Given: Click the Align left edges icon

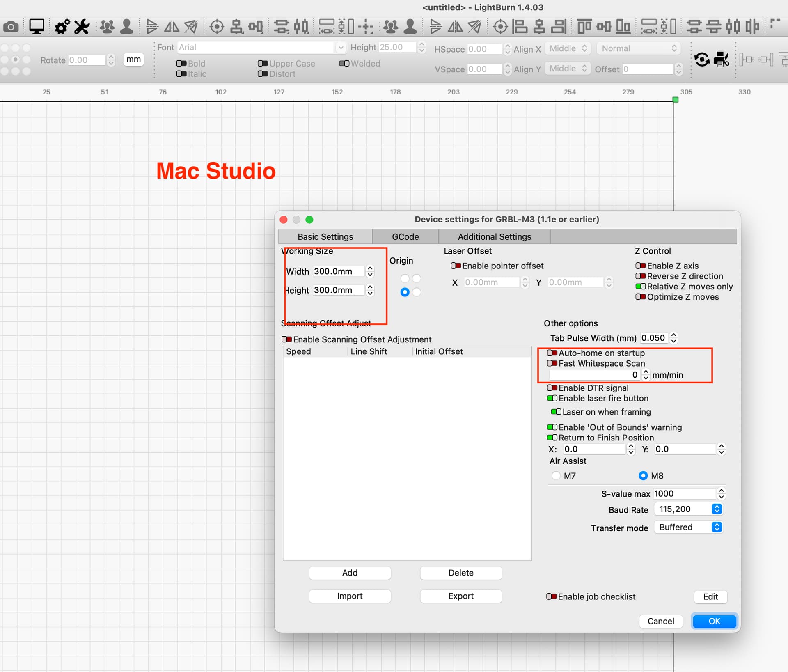Looking at the screenshot, I should 520,27.
